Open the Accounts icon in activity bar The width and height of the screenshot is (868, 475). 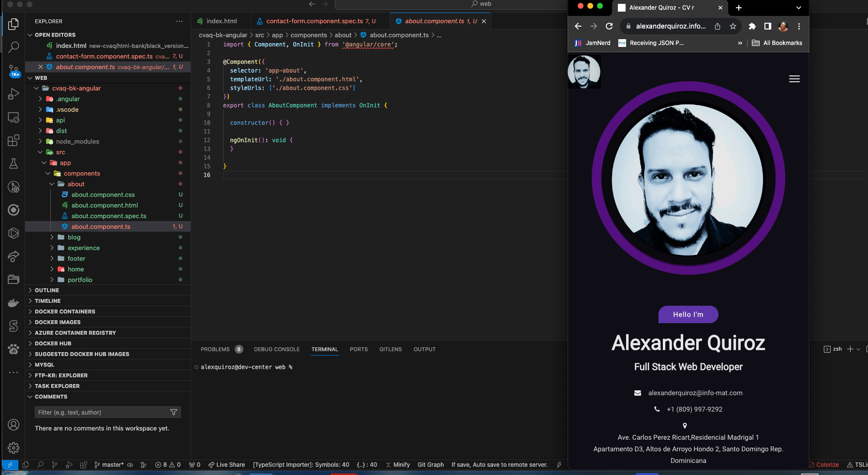tap(14, 425)
